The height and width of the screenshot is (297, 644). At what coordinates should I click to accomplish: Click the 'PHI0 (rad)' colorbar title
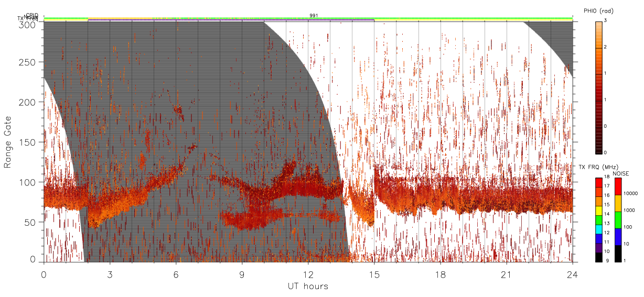coord(599,11)
